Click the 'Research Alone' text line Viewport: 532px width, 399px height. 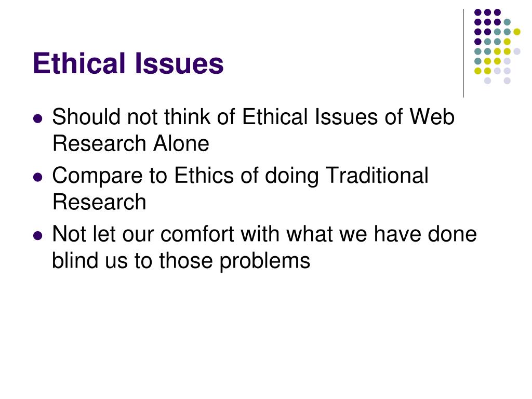point(130,143)
